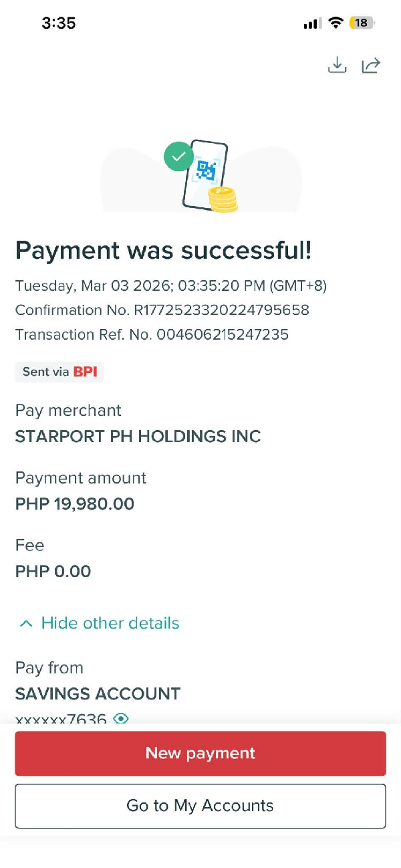This screenshot has width=401, height=868.
Task: Tap the download receipt icon
Action: (x=337, y=65)
